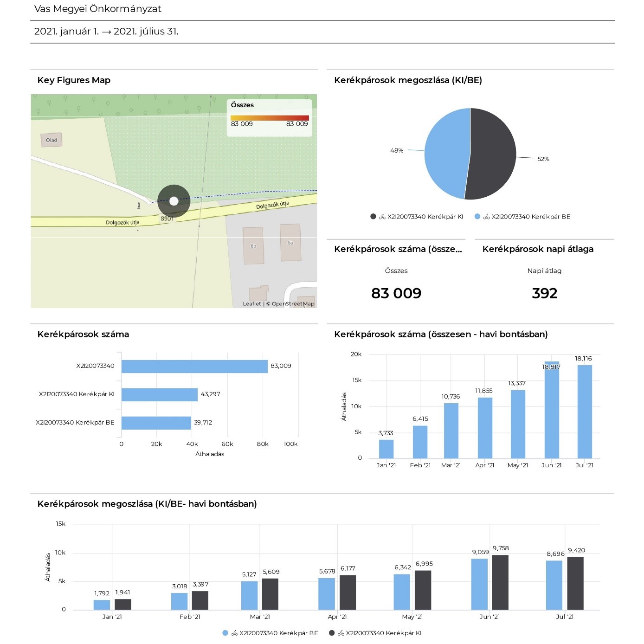The width and height of the screenshot is (644, 644).
Task: Toggle the Kerékpár BE legend in pie chart
Action: point(522,217)
